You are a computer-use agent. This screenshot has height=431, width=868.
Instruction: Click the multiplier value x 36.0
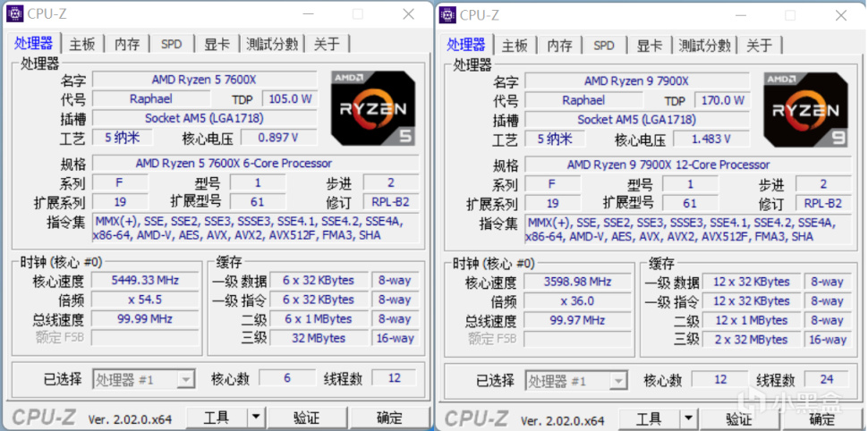(x=577, y=300)
